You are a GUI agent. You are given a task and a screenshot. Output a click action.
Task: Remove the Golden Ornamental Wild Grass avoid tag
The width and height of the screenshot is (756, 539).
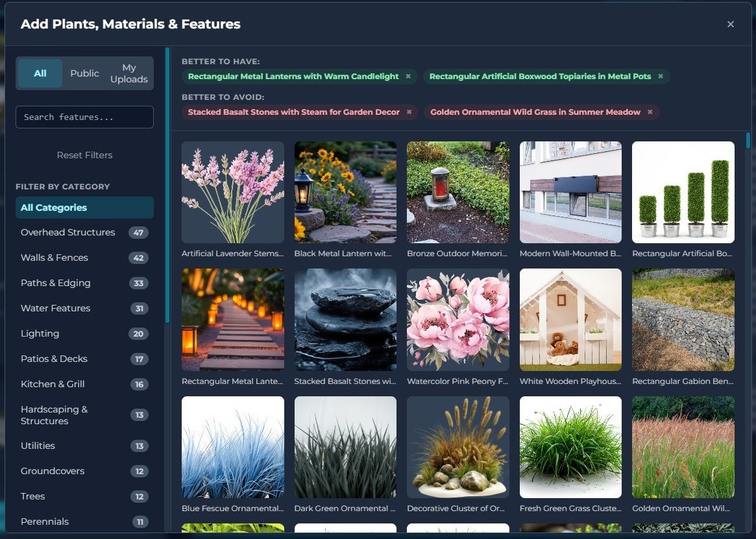[650, 112]
